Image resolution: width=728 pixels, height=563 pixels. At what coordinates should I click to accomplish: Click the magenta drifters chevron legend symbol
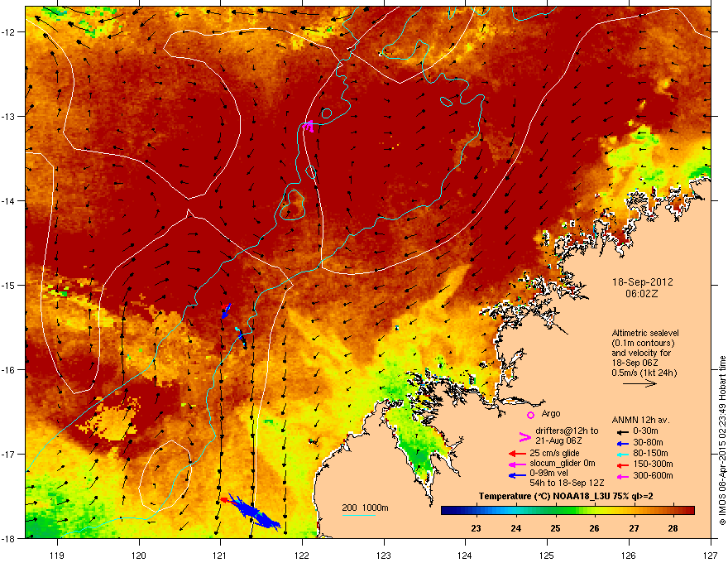pyautogui.click(x=524, y=436)
